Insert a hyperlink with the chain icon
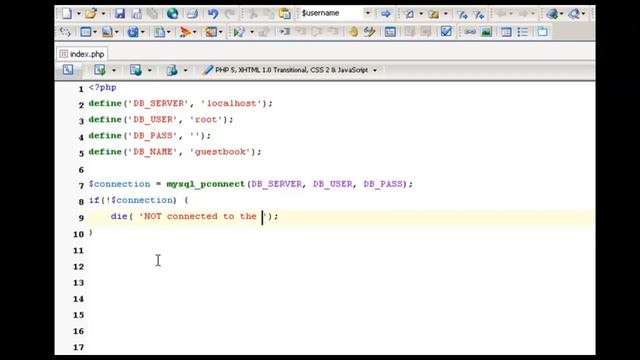The image size is (640, 360). 470,32
